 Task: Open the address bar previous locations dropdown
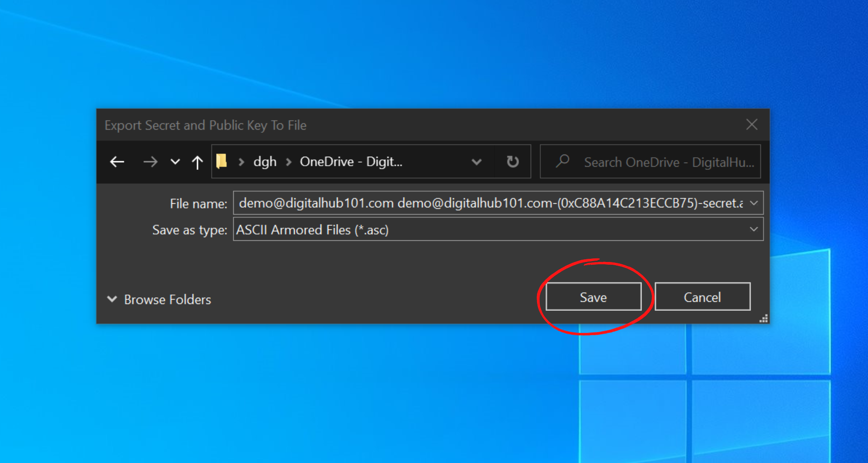[476, 162]
